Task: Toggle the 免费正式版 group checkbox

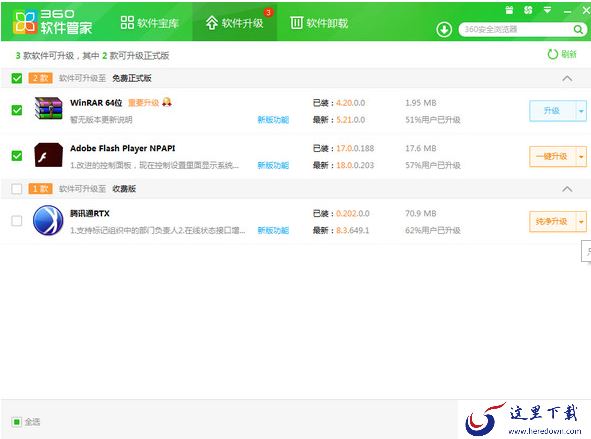Action: point(17,78)
